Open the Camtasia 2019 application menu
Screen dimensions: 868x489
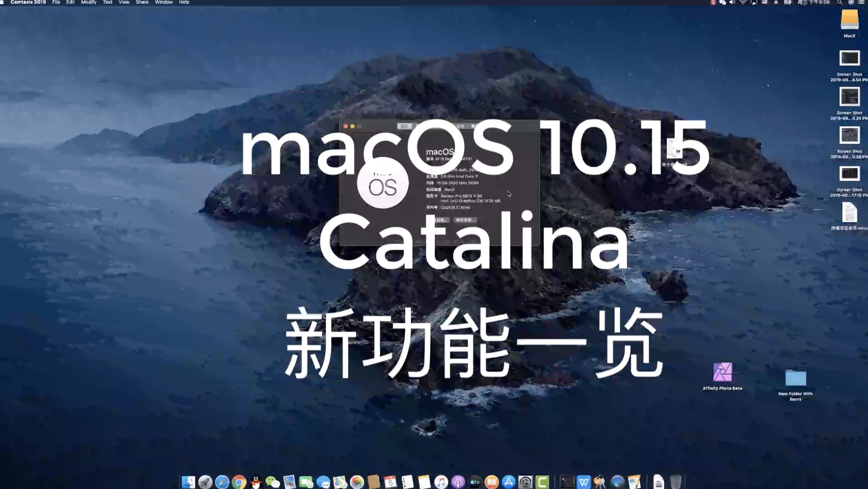[28, 2]
